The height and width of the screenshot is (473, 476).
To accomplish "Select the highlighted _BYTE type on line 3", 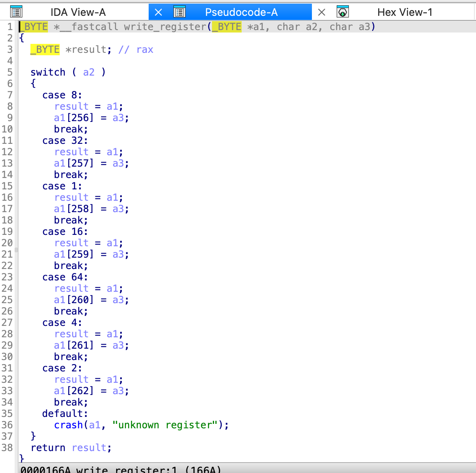I will pos(45,50).
